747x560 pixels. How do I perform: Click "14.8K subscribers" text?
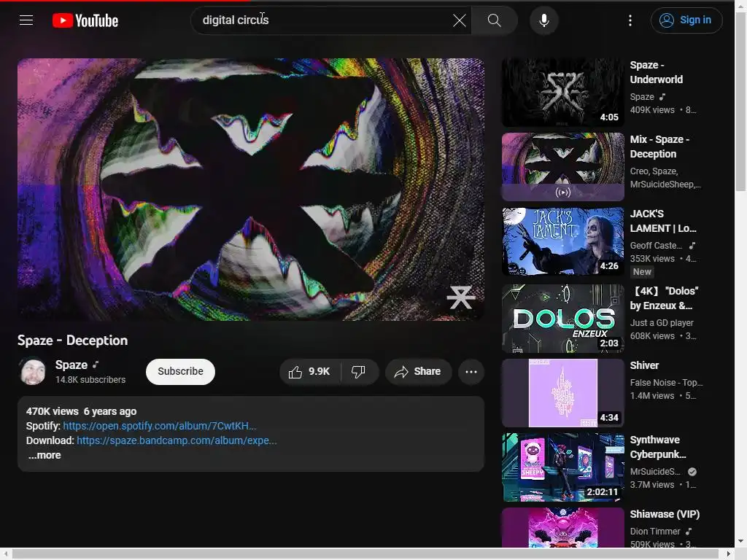(x=90, y=380)
